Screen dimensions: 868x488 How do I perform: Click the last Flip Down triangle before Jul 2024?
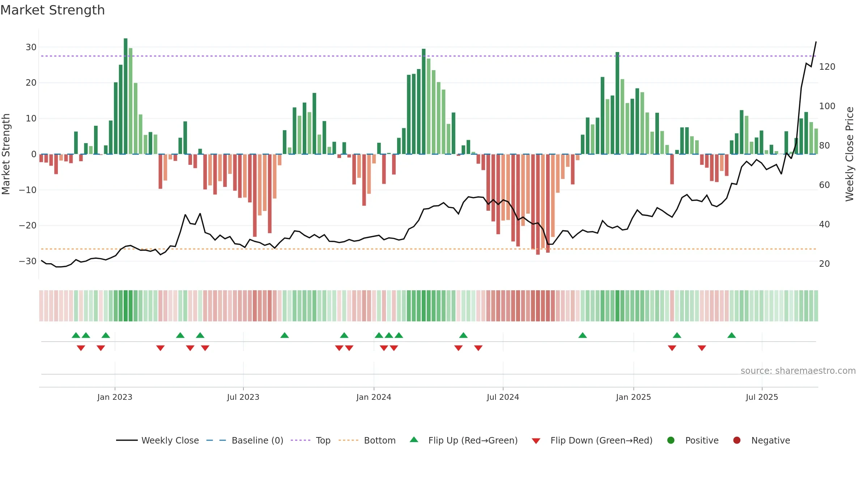point(478,348)
